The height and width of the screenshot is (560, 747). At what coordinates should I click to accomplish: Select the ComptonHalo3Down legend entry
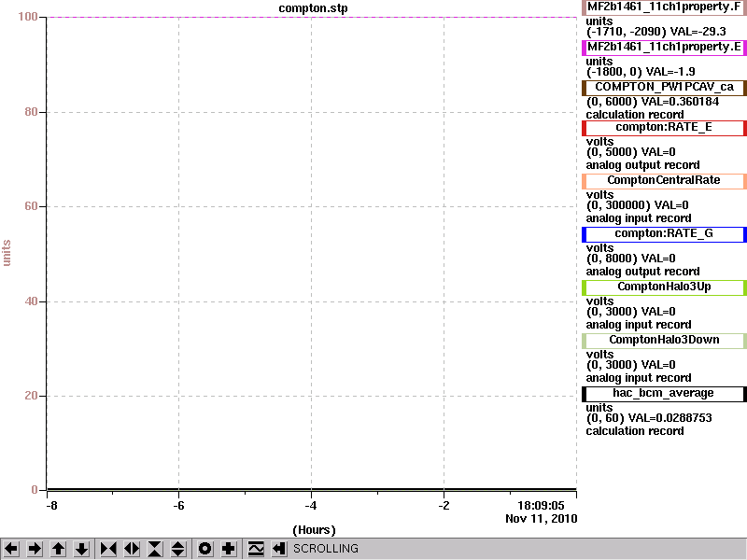pos(664,341)
